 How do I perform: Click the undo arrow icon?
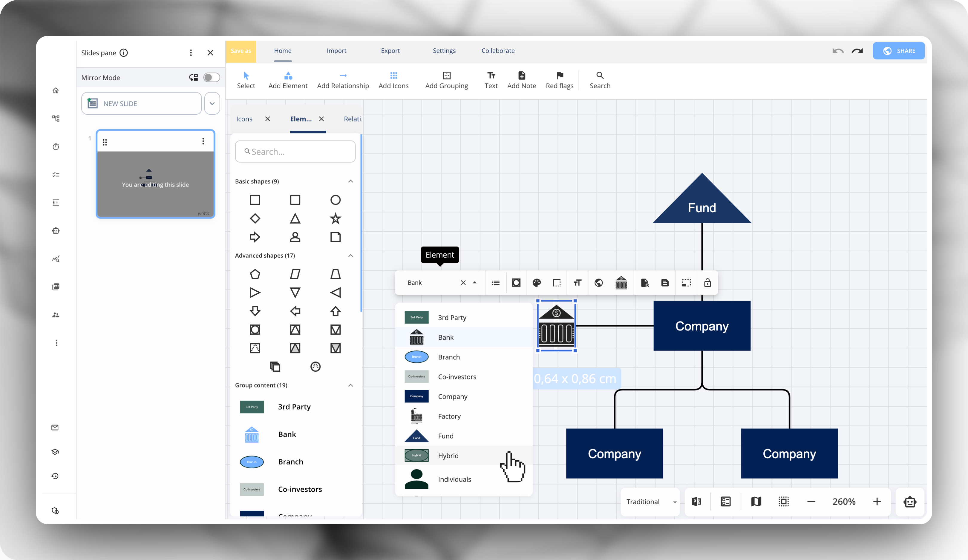[838, 51]
